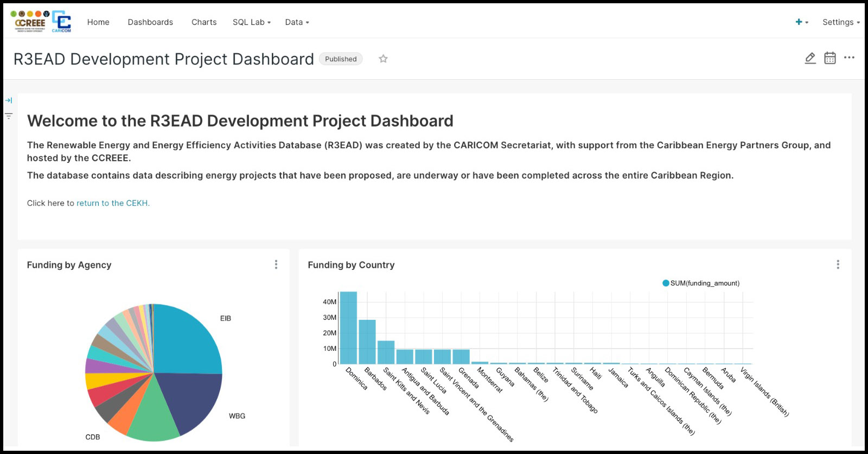Toggle SUM(funding_amount) legend series

click(x=700, y=283)
